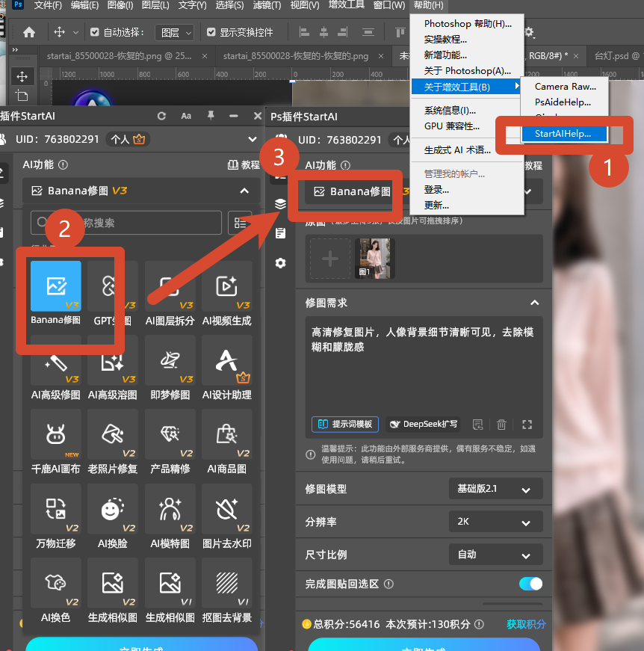Click the DeepSeek扩写 button
This screenshot has width=644, height=651.
click(x=424, y=425)
